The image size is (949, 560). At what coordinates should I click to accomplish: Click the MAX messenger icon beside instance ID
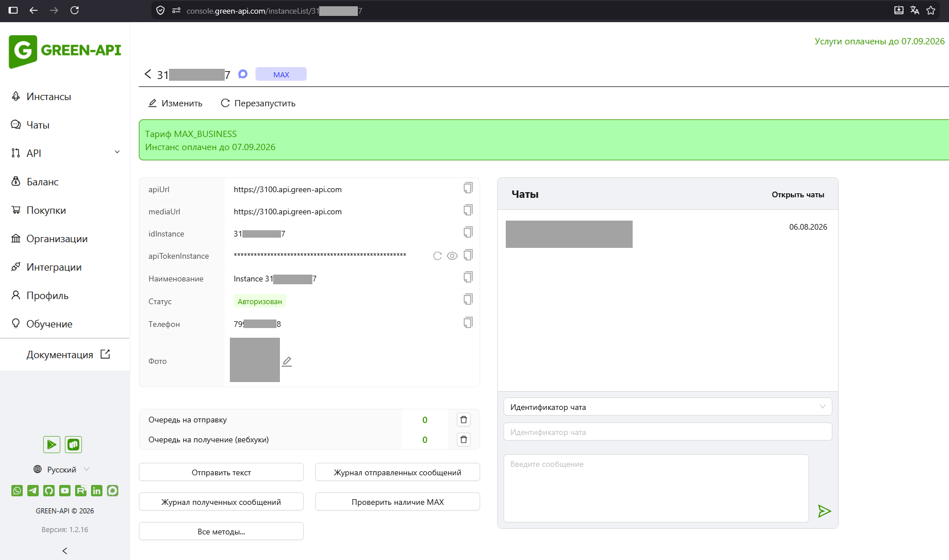(x=243, y=74)
